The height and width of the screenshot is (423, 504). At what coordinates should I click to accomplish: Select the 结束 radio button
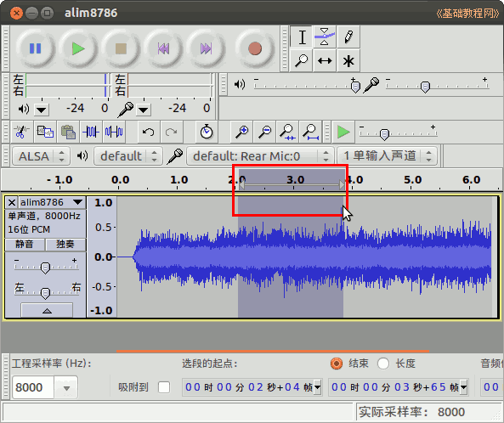[x=337, y=364]
